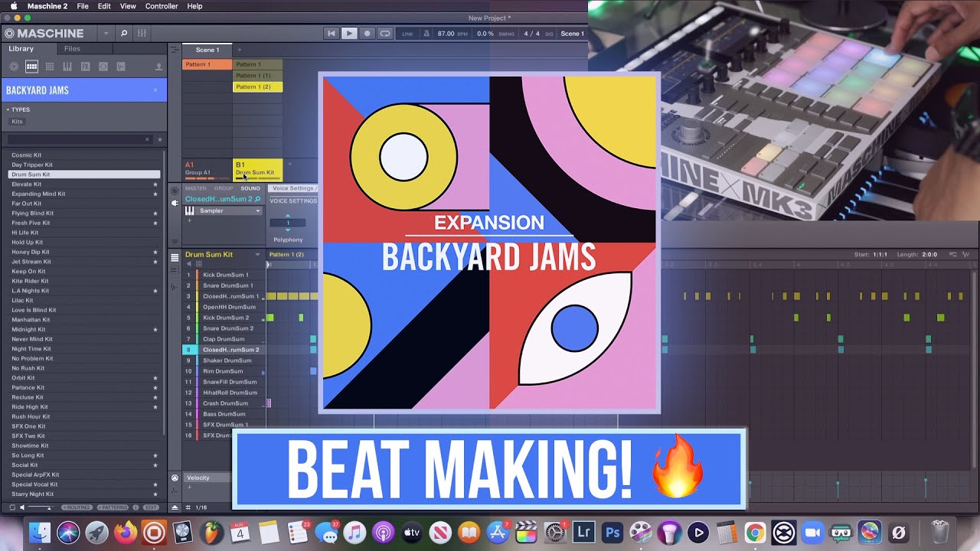Click the Record button in transport

(367, 34)
